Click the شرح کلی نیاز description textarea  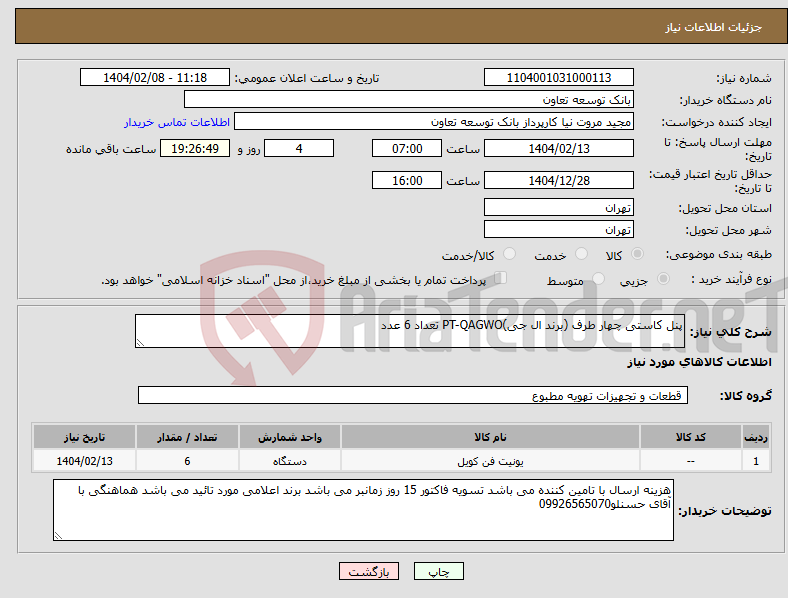tap(410, 331)
